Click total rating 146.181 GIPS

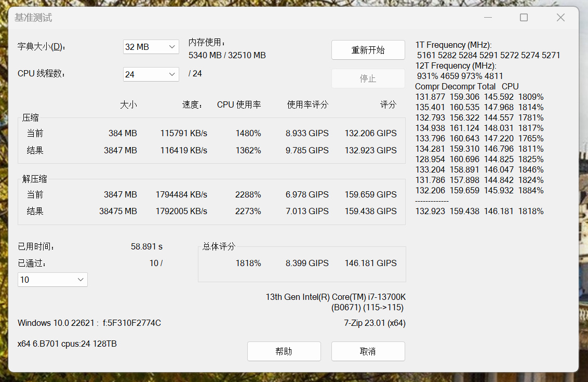pyautogui.click(x=370, y=264)
